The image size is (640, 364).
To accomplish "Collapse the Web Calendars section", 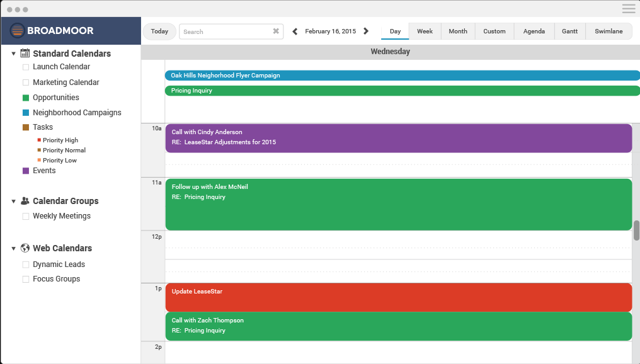I will click(13, 249).
